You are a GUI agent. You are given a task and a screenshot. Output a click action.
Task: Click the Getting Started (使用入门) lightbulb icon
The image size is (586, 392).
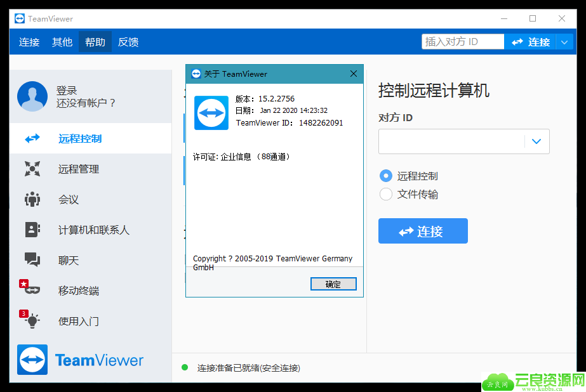[x=32, y=320]
